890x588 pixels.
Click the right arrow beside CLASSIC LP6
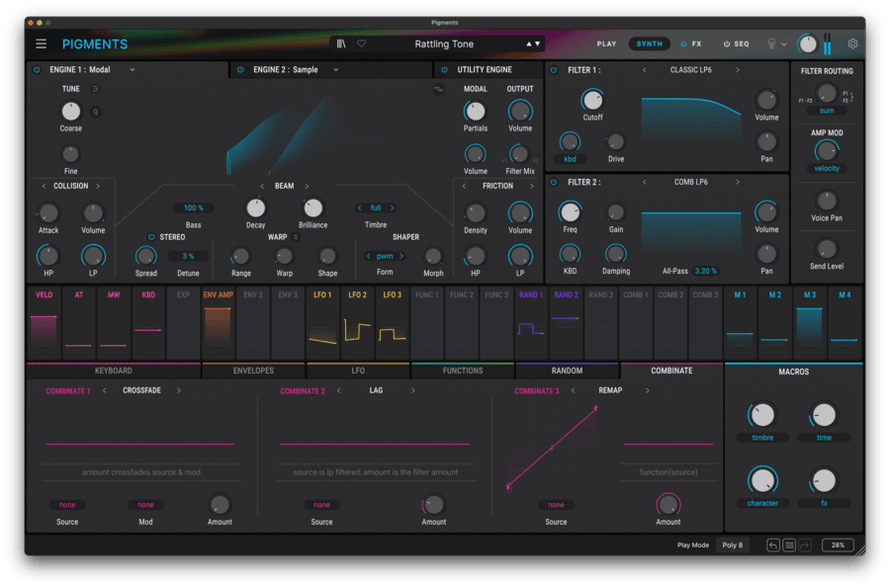[738, 70]
